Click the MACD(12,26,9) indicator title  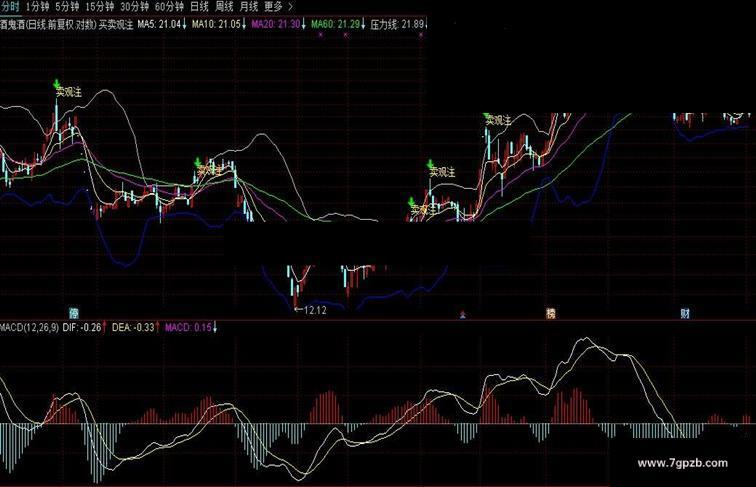(29, 327)
